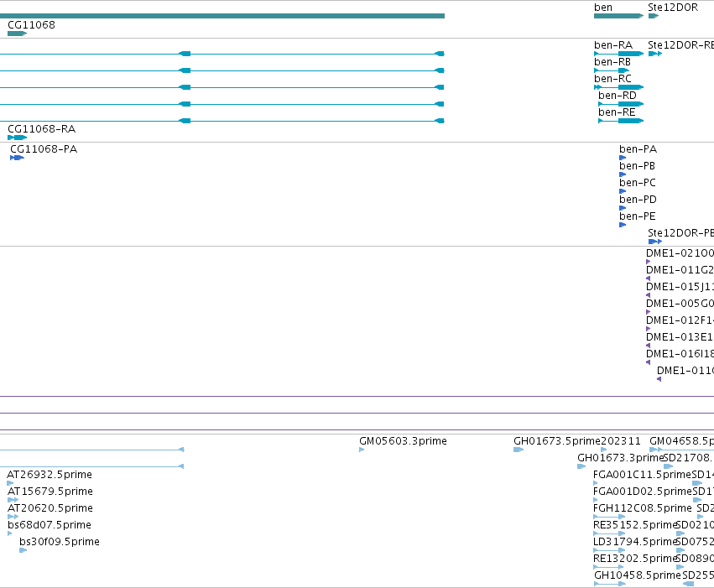Click the GM05603.3prime EST arrow glyph
Screen dimensions: 714x588
pyautogui.click(x=362, y=450)
